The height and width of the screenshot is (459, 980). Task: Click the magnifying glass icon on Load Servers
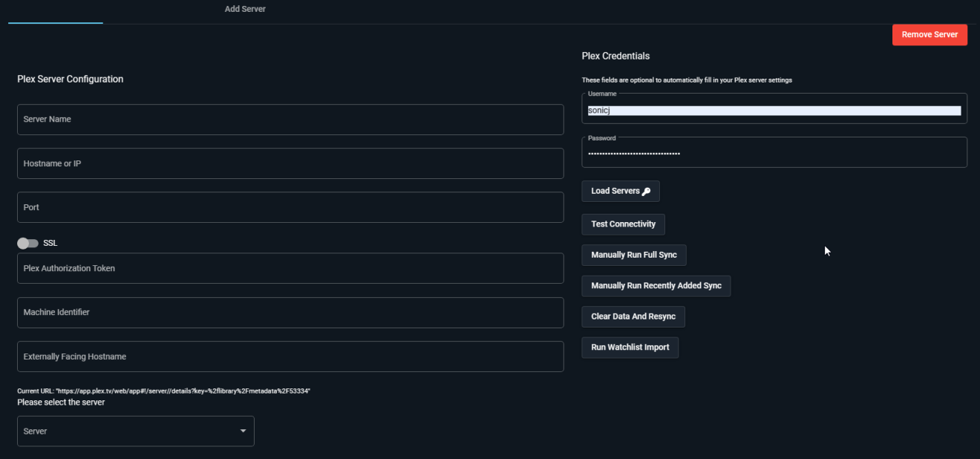tap(645, 191)
